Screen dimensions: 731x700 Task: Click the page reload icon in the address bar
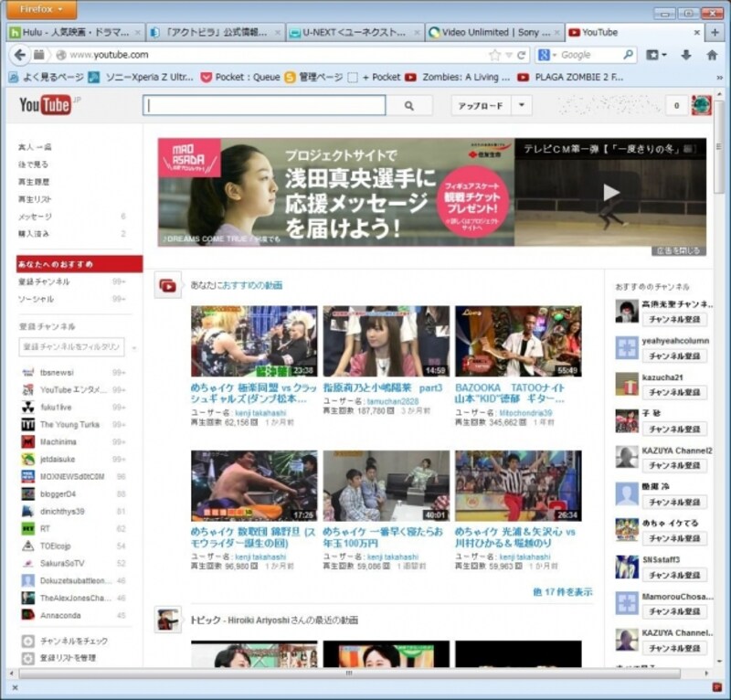click(x=521, y=55)
